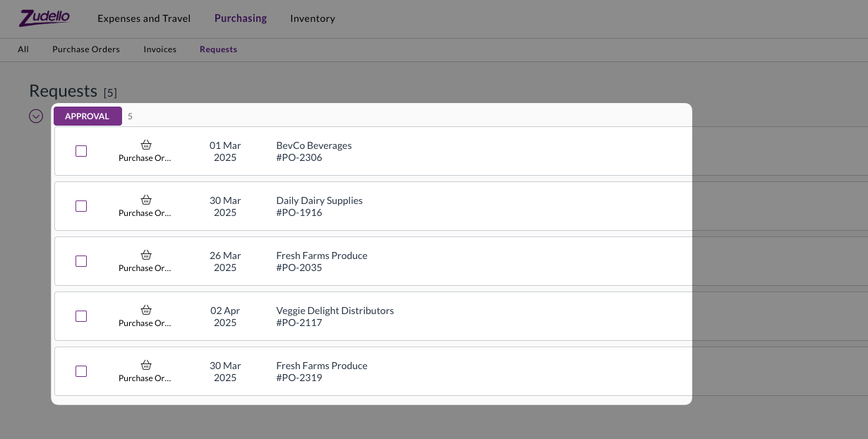Image resolution: width=868 pixels, height=439 pixels.
Task: Click the 02 Apr 2025 date
Action: (x=225, y=316)
